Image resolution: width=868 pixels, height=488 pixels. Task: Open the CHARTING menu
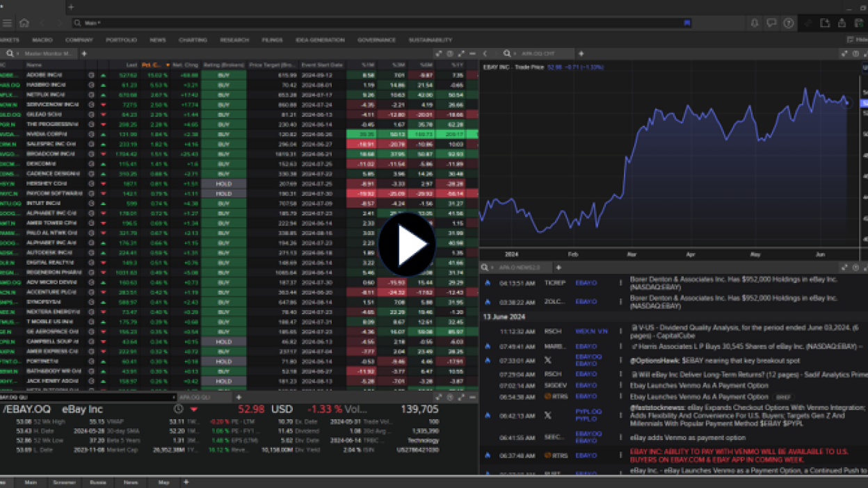point(193,40)
